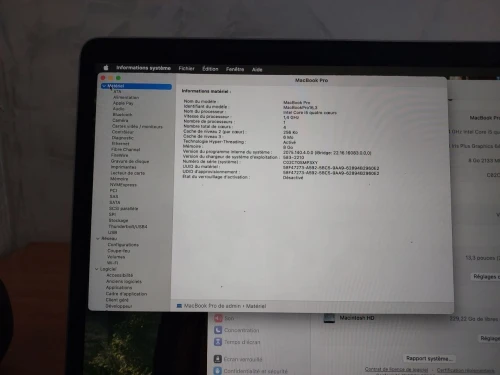Select Stockage in the sidebar
Viewport: 500px width, 375px height.
[118, 220]
